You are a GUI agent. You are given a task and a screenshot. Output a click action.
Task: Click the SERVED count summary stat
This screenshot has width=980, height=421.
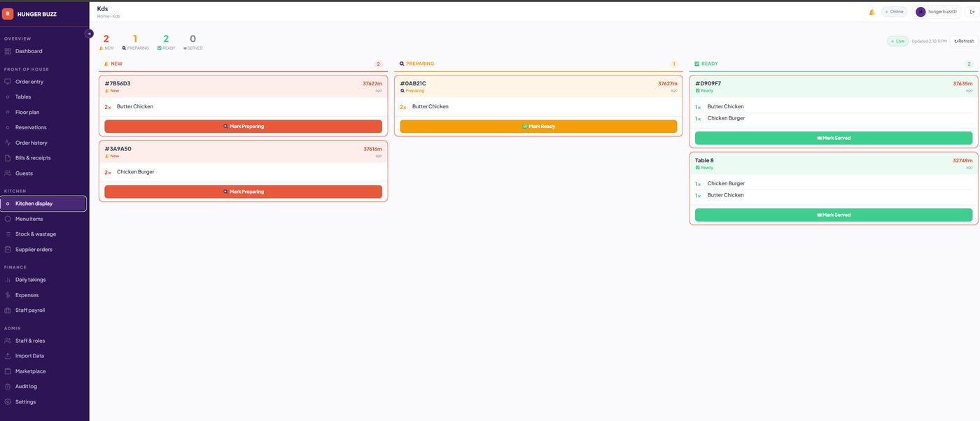[192, 42]
